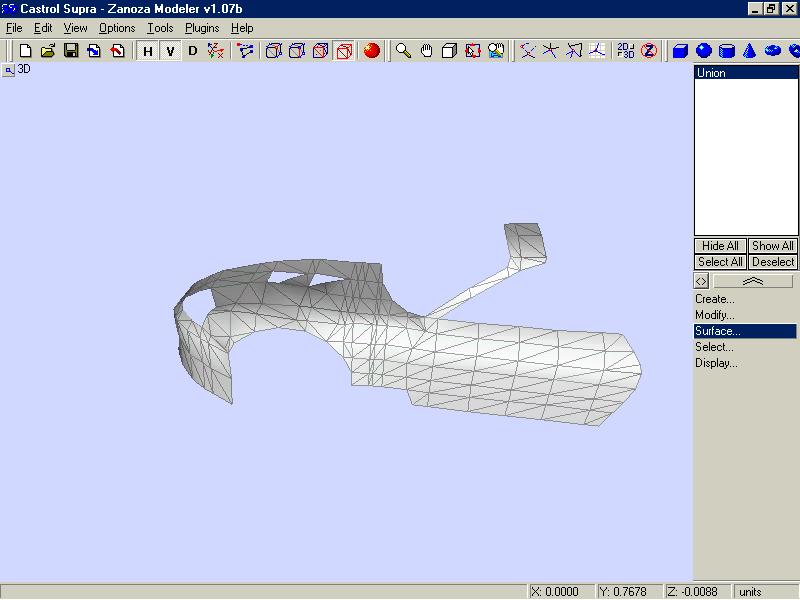Viewport: 800px width, 600px height.
Task: Toggle the H axis constraint button
Action: click(148, 50)
